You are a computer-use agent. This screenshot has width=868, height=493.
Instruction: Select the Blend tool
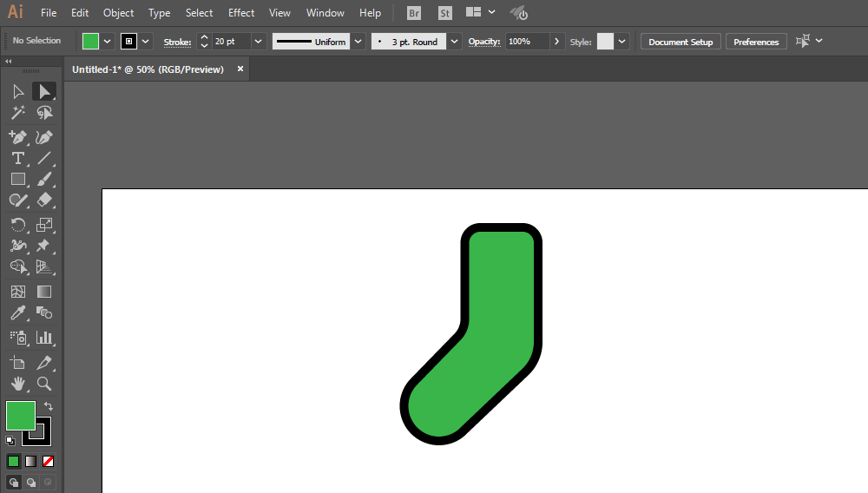43,312
